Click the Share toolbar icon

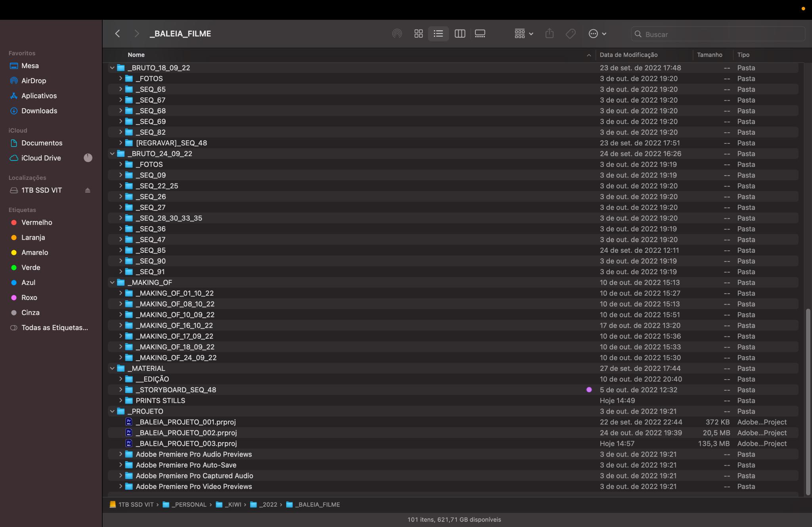click(x=549, y=34)
